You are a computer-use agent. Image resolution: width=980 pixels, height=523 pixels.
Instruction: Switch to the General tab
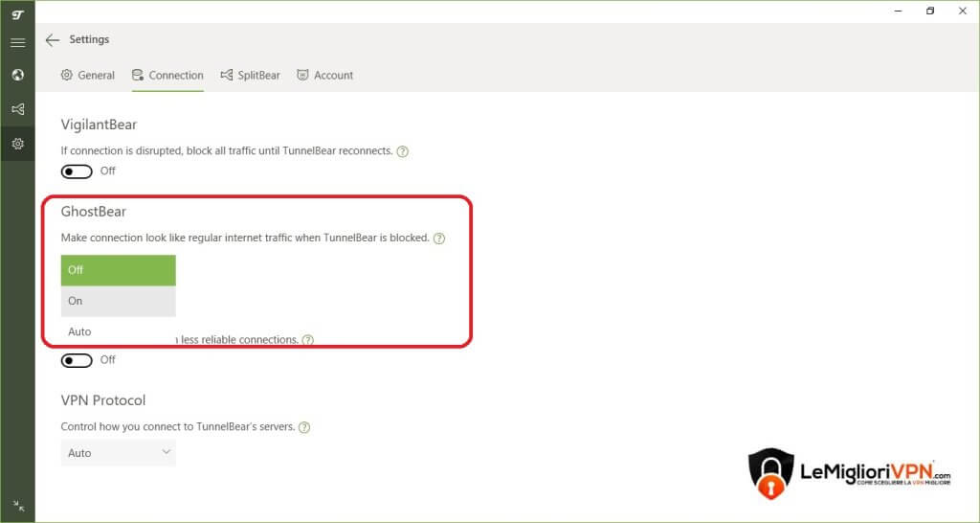click(x=87, y=75)
